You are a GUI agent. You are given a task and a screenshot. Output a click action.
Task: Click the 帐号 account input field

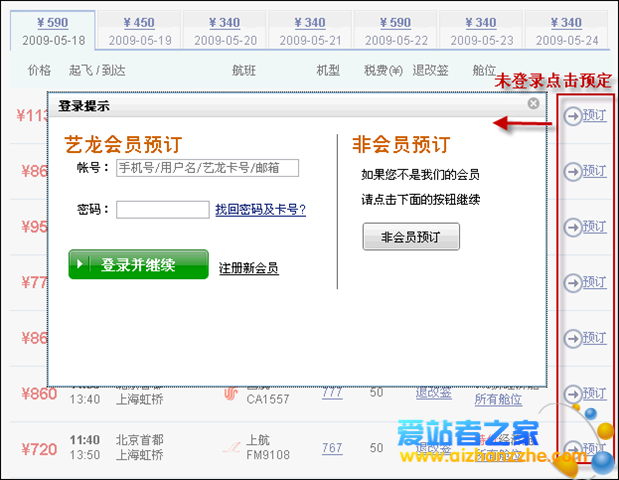pyautogui.click(x=207, y=168)
